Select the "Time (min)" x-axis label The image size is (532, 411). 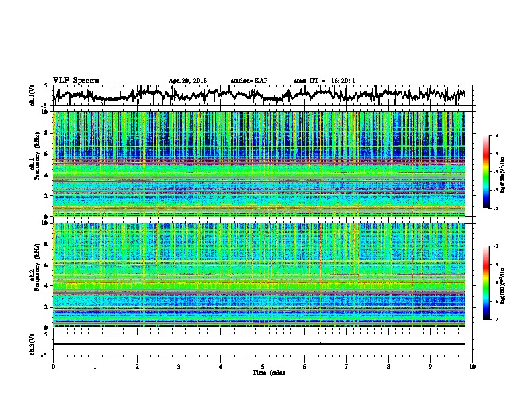point(269,373)
